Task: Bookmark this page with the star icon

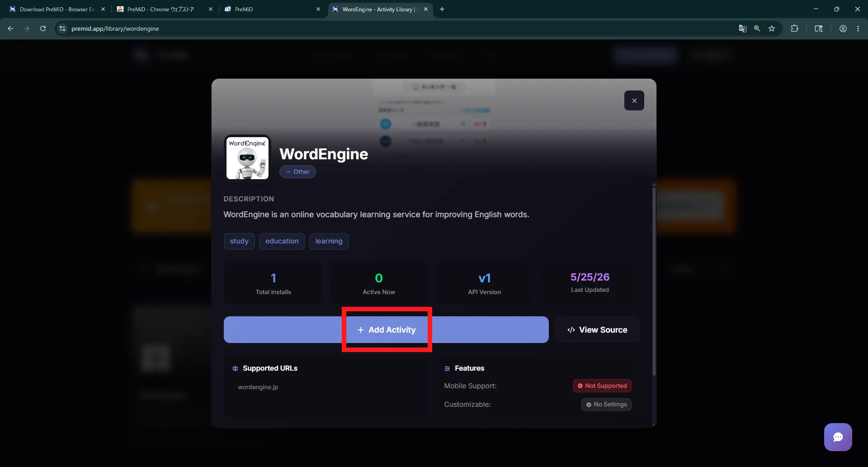Action: (772, 29)
